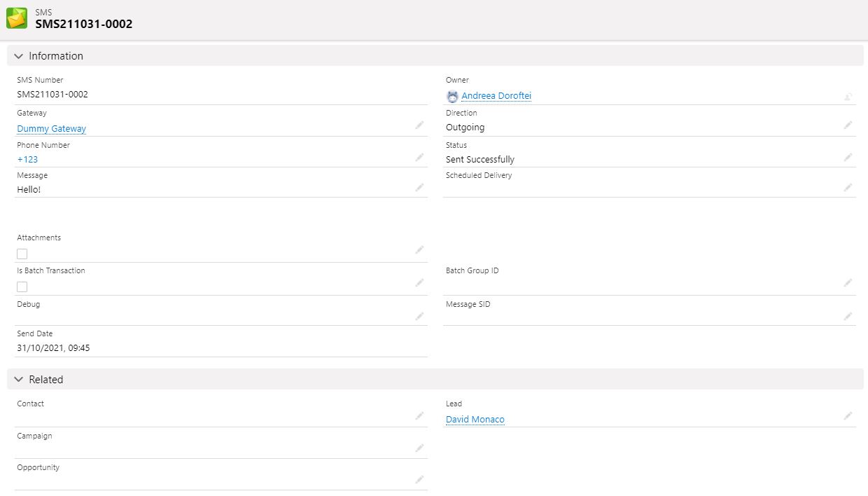Click the Opportunity field label
868x496 pixels.
[x=38, y=467]
